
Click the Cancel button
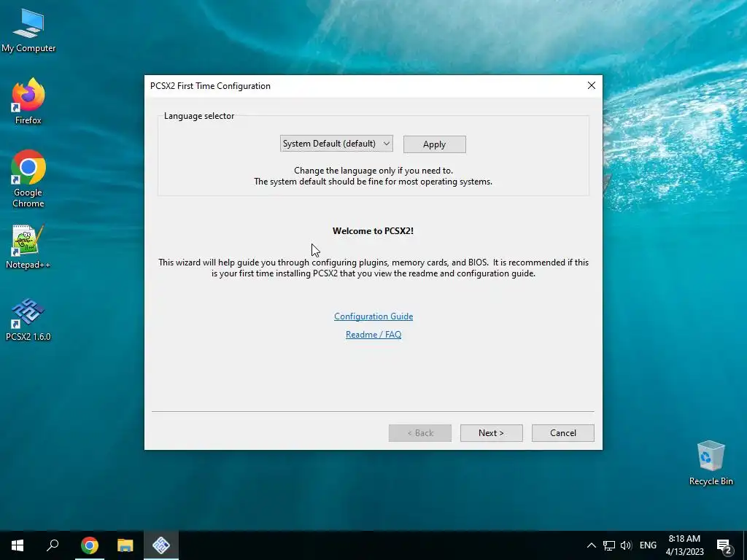coord(563,433)
